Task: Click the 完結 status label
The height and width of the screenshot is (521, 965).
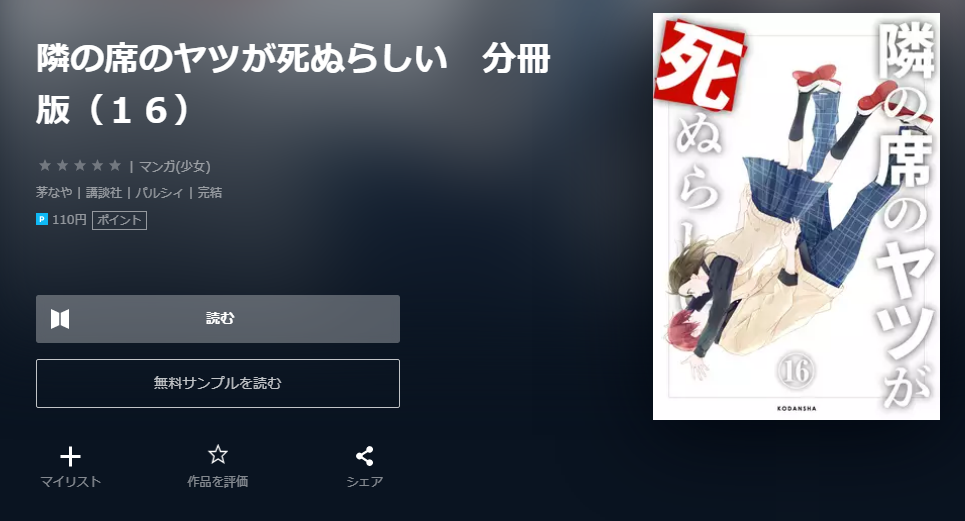Action: coord(210,193)
